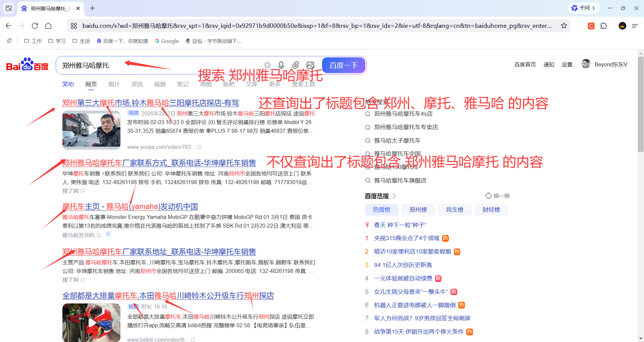Attach a file using the paperclip icon
Image resolution: width=644 pixels, height=342 pixels.
click(x=296, y=65)
